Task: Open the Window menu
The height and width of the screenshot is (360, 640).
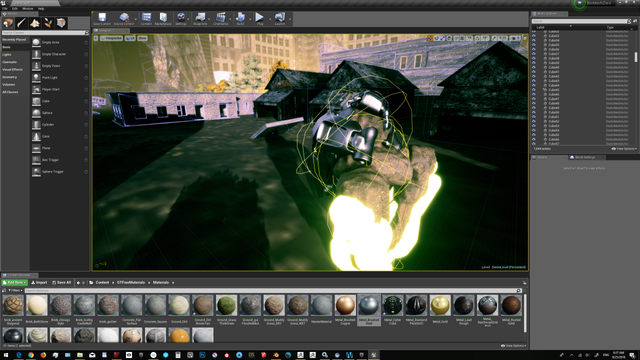Action: click(28, 9)
